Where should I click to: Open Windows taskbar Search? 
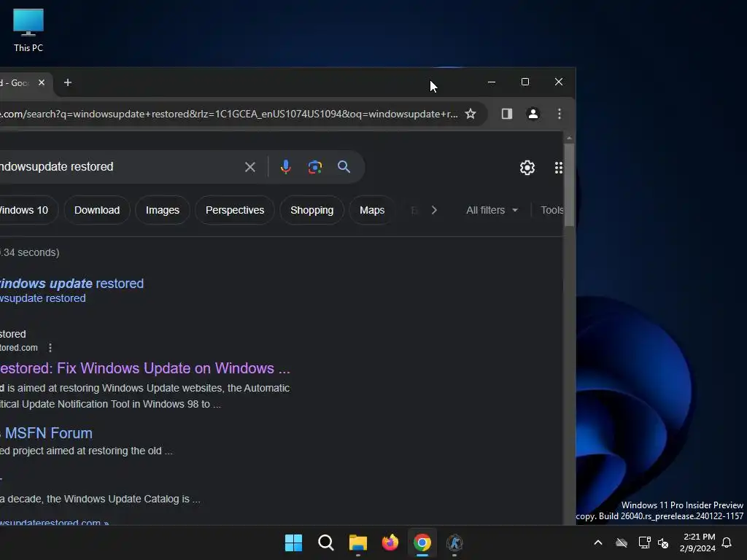(x=326, y=542)
